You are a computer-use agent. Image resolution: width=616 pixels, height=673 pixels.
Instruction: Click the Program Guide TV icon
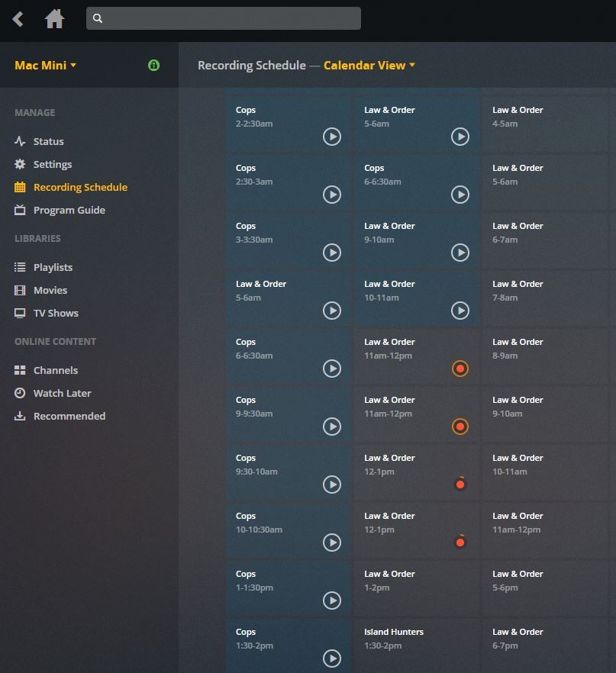pos(20,210)
